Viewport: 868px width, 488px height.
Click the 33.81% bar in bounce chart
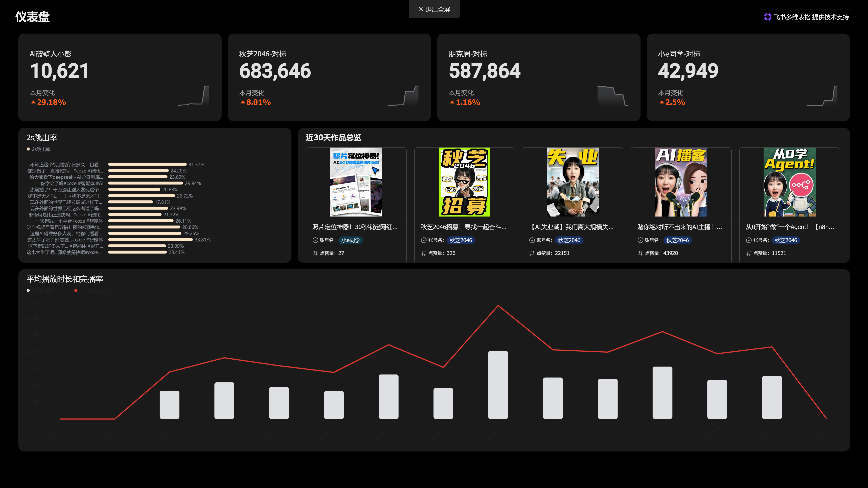tap(150, 240)
